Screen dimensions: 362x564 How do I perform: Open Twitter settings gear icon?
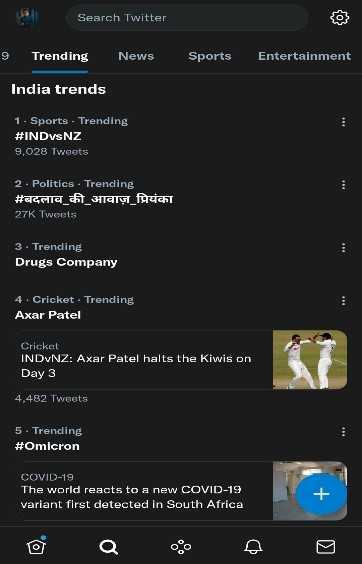coord(339,17)
